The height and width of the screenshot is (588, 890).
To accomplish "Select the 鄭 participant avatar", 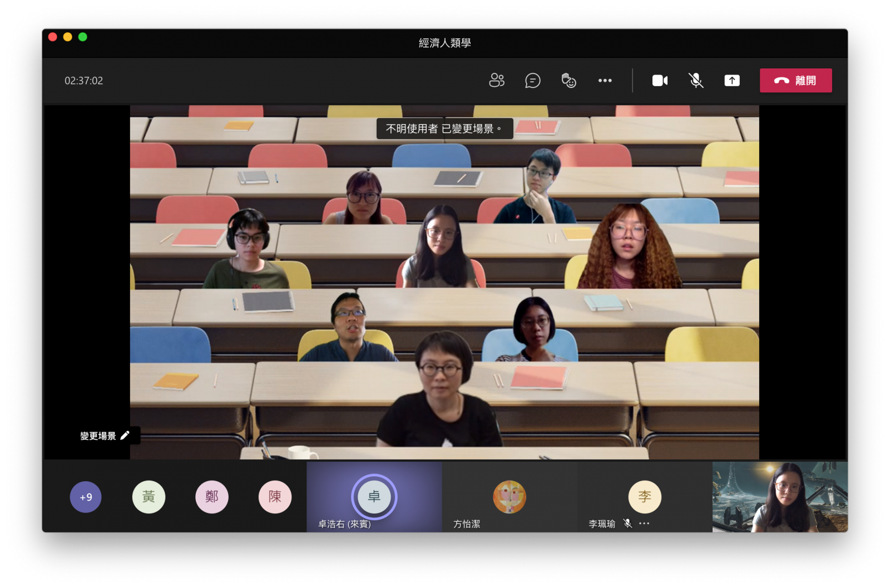I will (212, 497).
